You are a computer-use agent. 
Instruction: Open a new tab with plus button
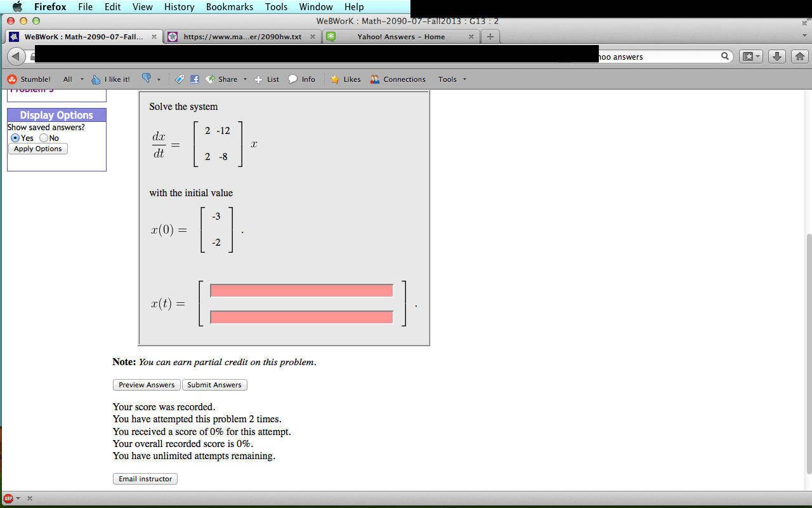(x=490, y=37)
